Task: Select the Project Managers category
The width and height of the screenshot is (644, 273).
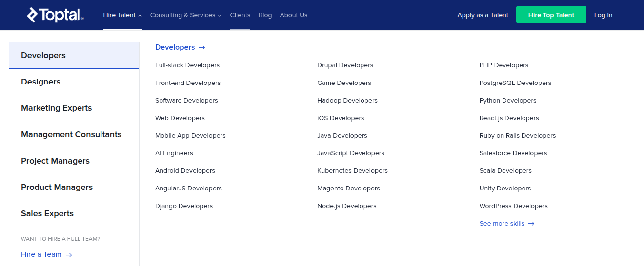Action: coord(74,161)
